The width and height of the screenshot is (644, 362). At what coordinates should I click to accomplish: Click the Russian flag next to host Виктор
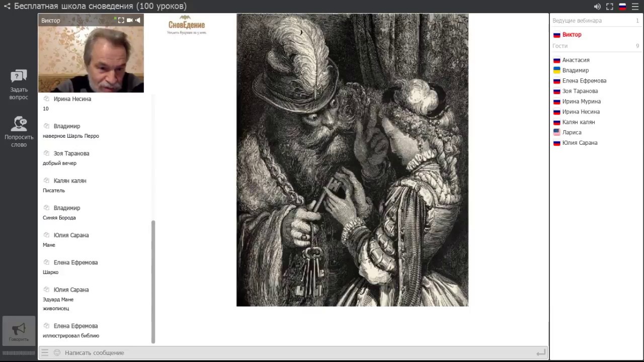(x=557, y=35)
